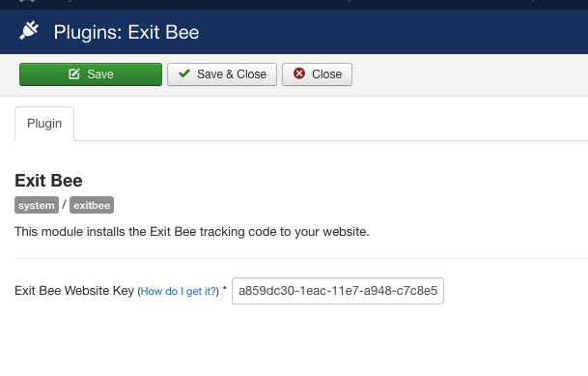Image resolution: width=588 pixels, height=376 pixels.
Task: Click the slash between system and exitbee badges
Action: [x=64, y=205]
